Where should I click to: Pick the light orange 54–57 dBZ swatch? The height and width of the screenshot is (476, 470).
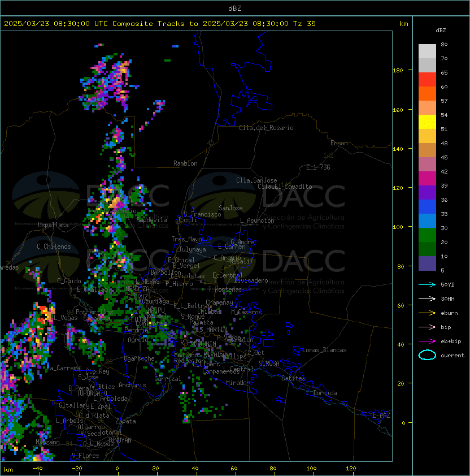pyautogui.click(x=427, y=108)
